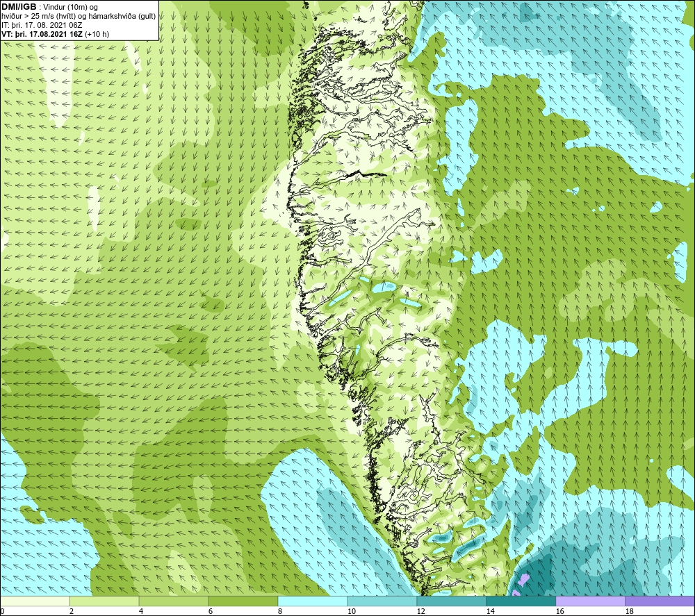
Task: Click the legend tick label '14'
Action: (491, 611)
